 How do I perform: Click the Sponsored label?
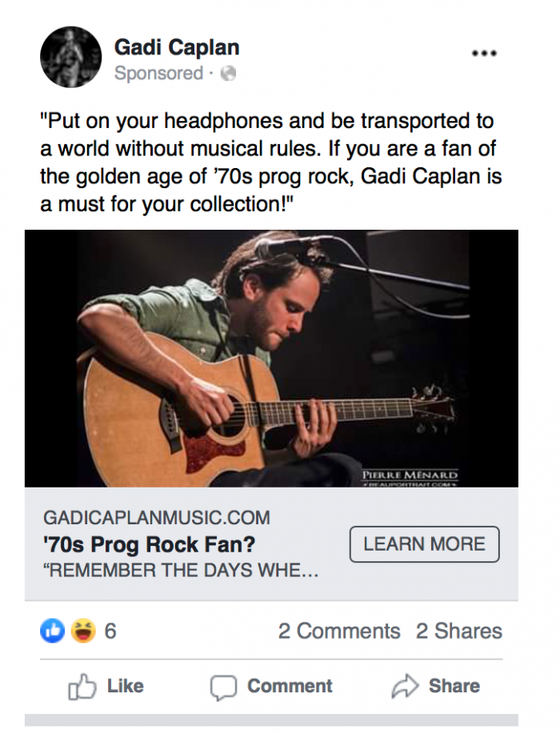pyautogui.click(x=158, y=74)
